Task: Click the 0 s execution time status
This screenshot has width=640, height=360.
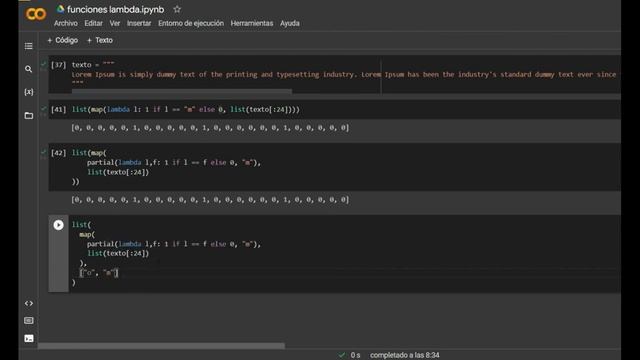Action: coord(356,355)
